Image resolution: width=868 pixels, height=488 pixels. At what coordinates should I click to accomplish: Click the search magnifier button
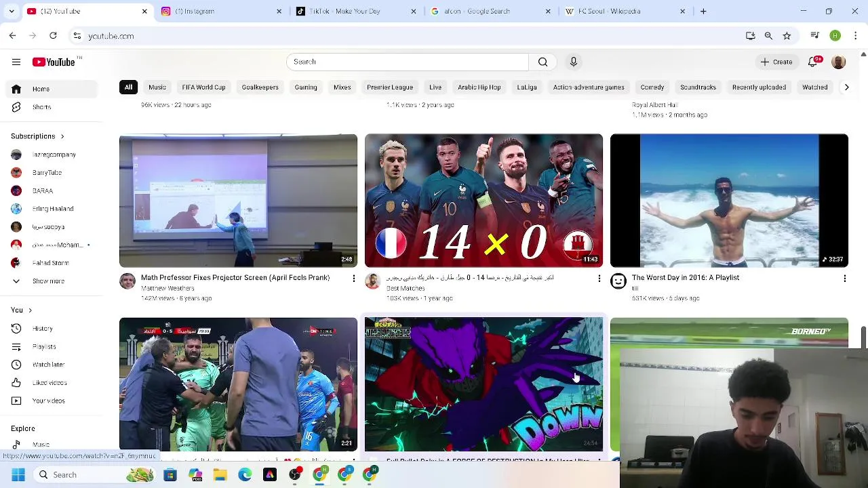click(542, 62)
